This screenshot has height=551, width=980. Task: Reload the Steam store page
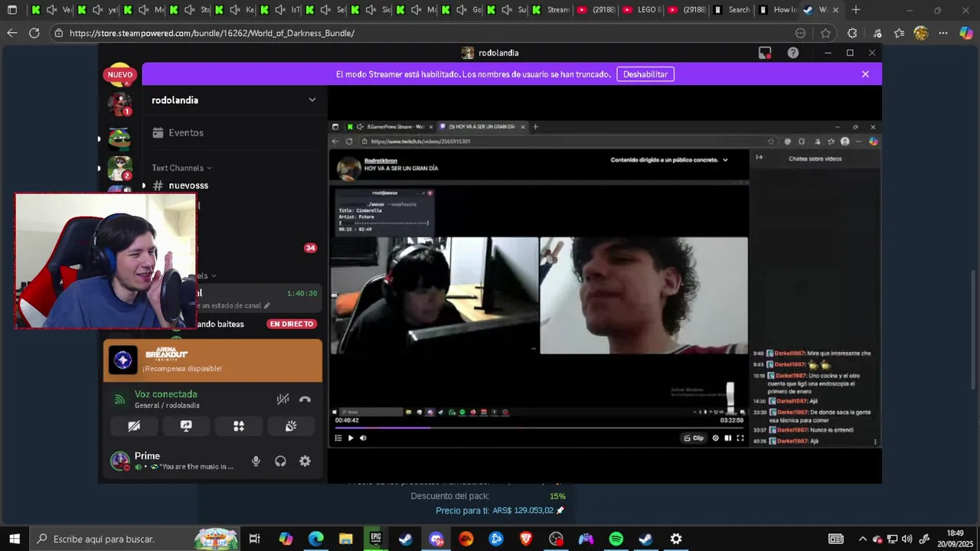pos(34,33)
